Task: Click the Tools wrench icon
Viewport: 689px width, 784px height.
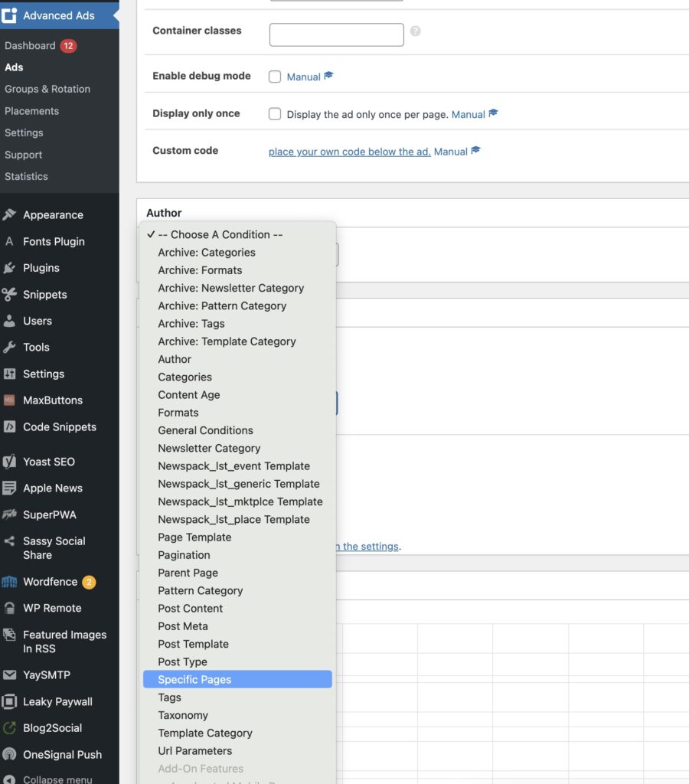Action: click(x=9, y=348)
